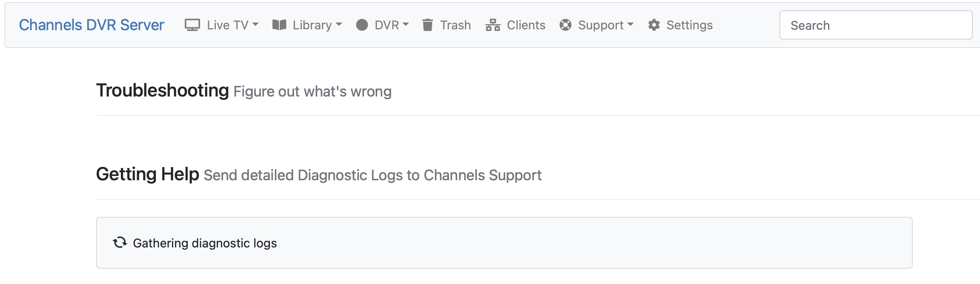Click the Channels DVR Server home link
The width and height of the screenshot is (980, 284).
click(x=92, y=25)
